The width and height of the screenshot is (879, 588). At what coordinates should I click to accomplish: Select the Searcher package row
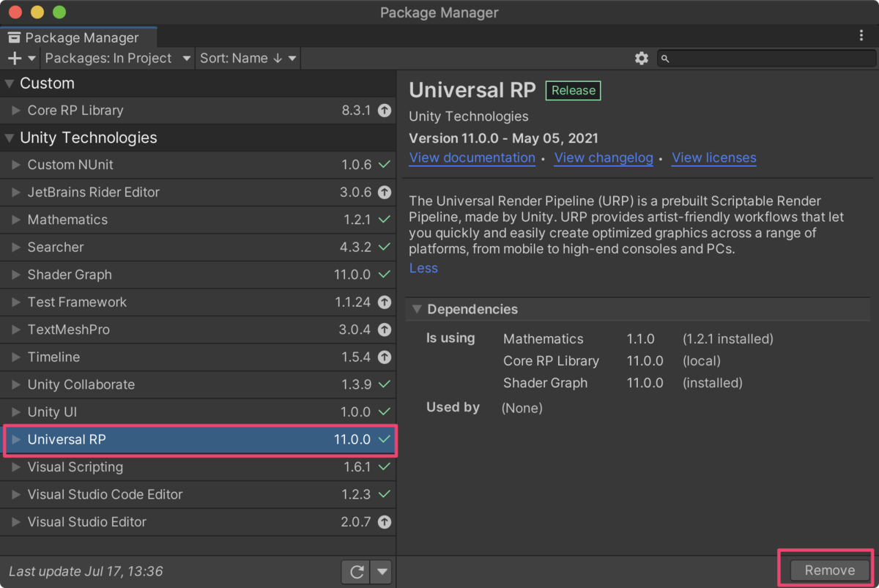tap(198, 248)
